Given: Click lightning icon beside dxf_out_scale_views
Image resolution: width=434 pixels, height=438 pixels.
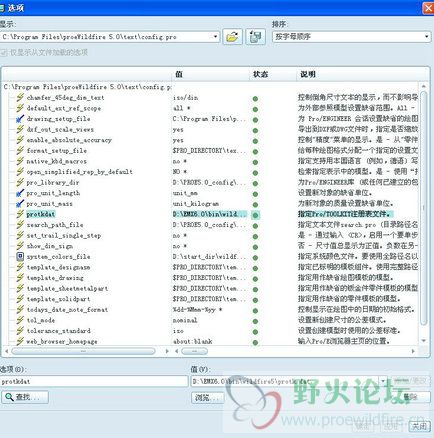Looking at the screenshot, I should point(20,129).
